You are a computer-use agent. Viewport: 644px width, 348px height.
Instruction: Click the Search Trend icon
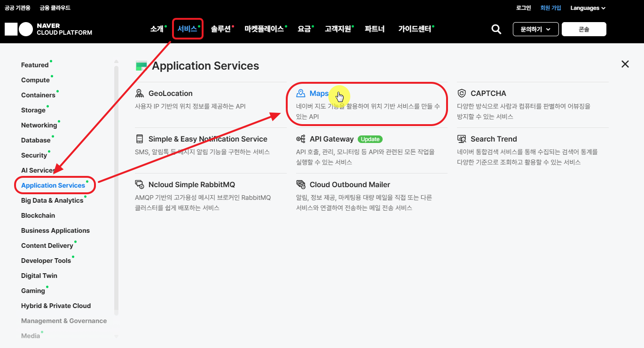click(462, 139)
